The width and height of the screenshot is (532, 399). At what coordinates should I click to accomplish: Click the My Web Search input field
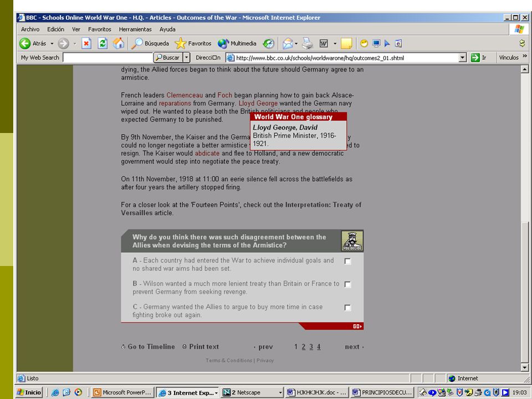coord(108,58)
